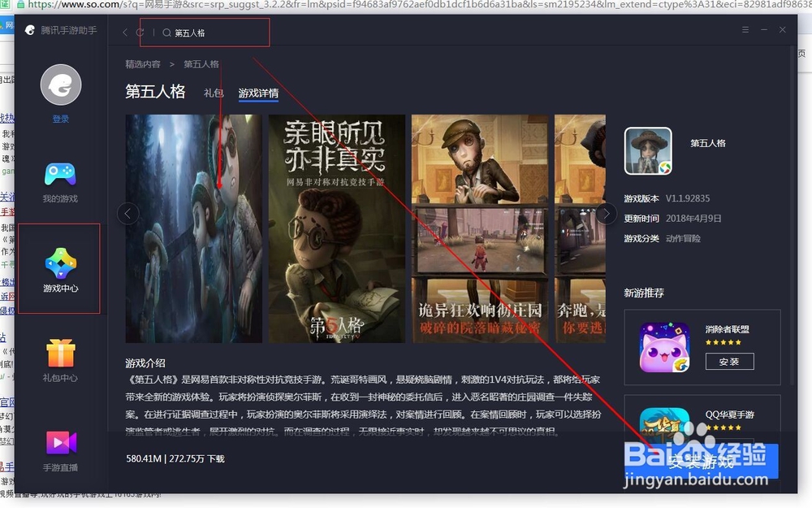Switch to the 礼包 tab
Image resolution: width=812 pixels, height=508 pixels.
point(214,93)
